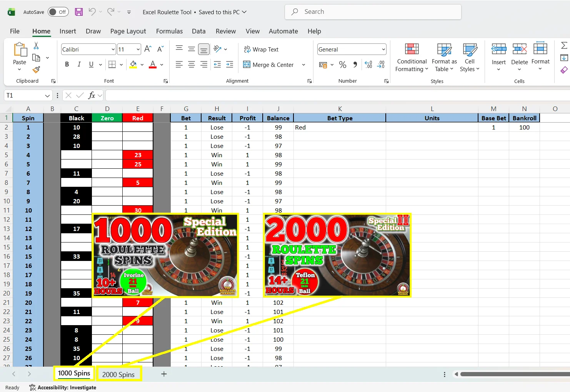Expand the Name Box dropdown
The width and height of the screenshot is (570, 392).
pos(47,95)
